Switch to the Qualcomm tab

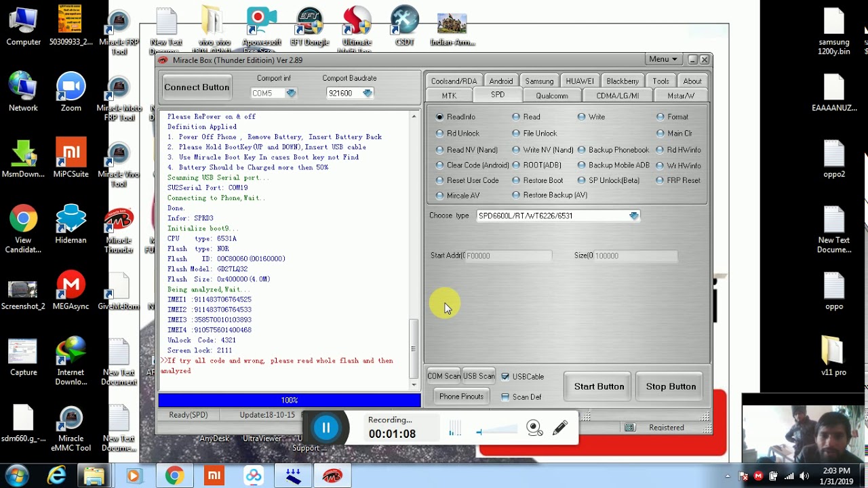click(x=551, y=96)
